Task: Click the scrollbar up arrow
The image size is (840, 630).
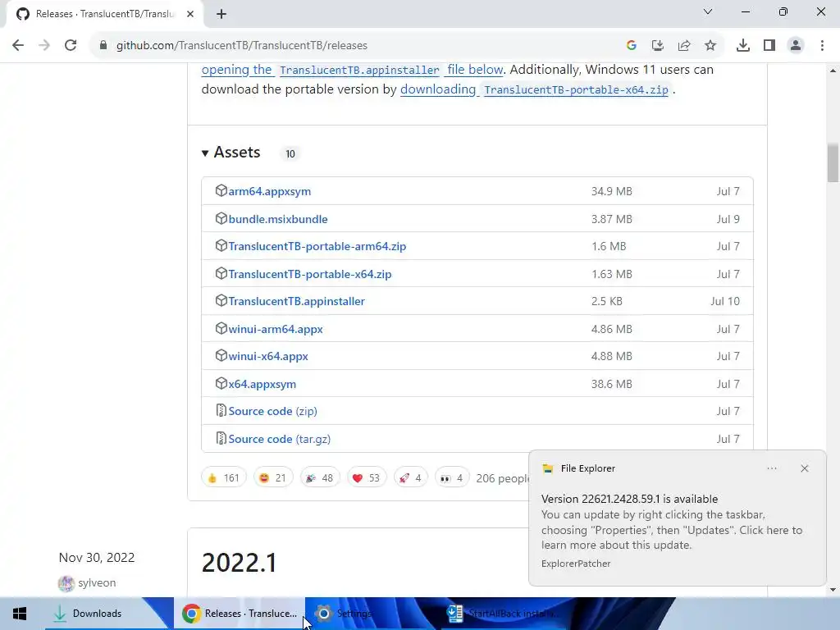Action: [x=833, y=71]
